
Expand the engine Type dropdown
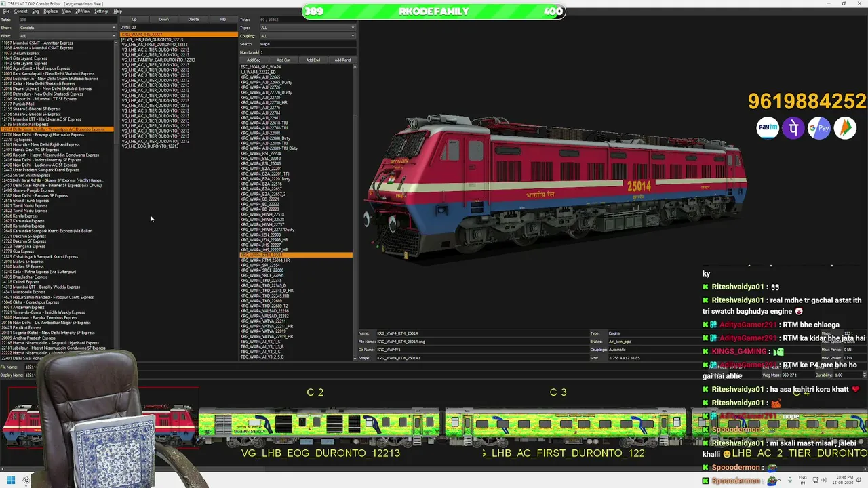[x=307, y=28]
